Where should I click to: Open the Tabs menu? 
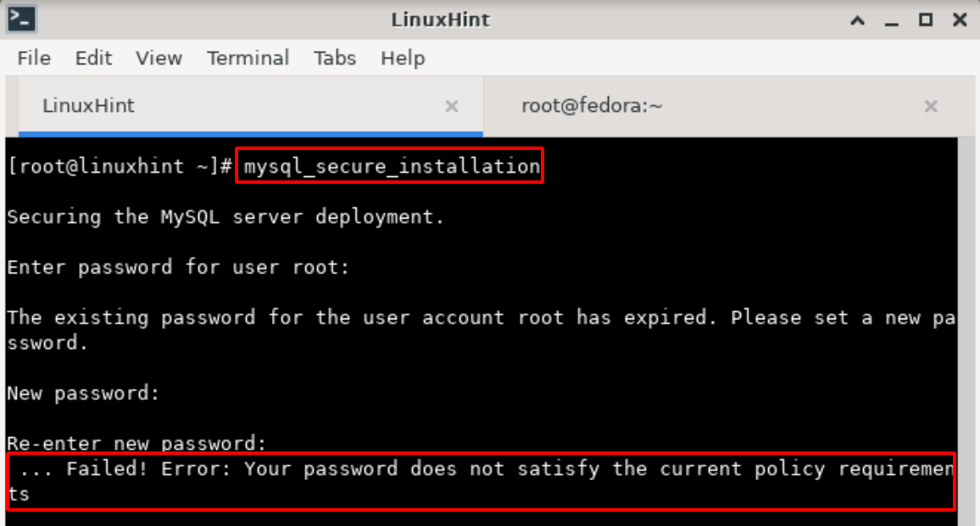334,58
